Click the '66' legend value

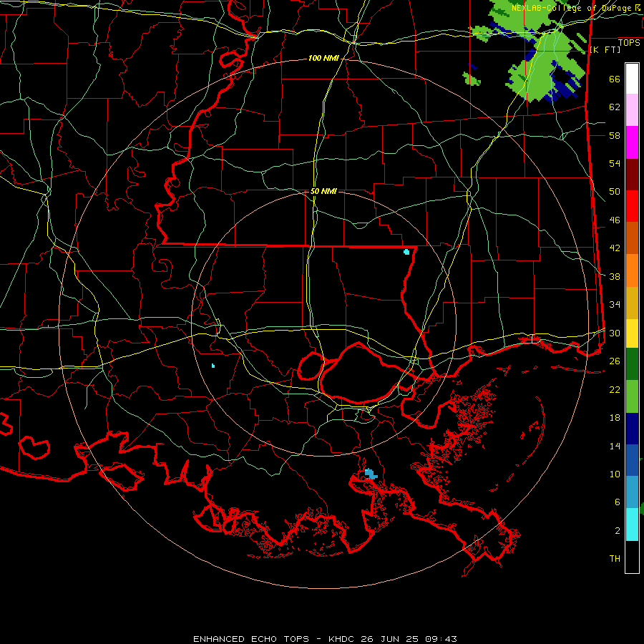click(615, 79)
